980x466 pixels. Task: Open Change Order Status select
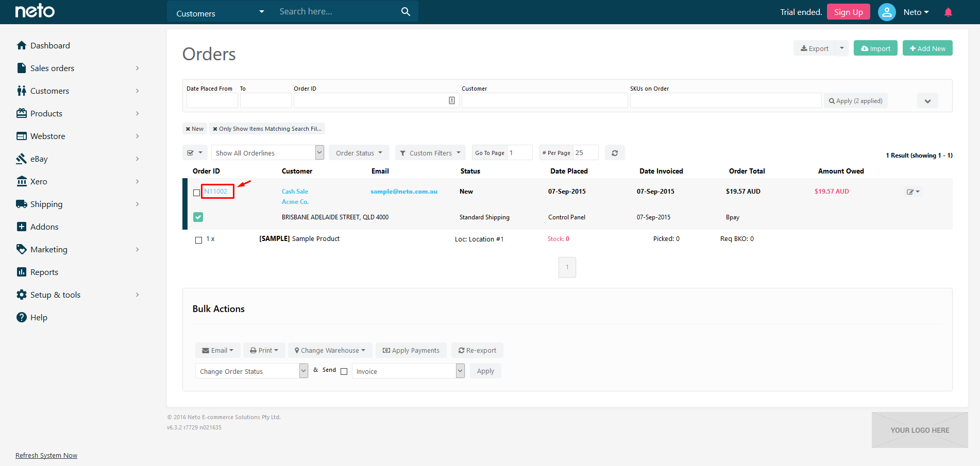coord(251,371)
